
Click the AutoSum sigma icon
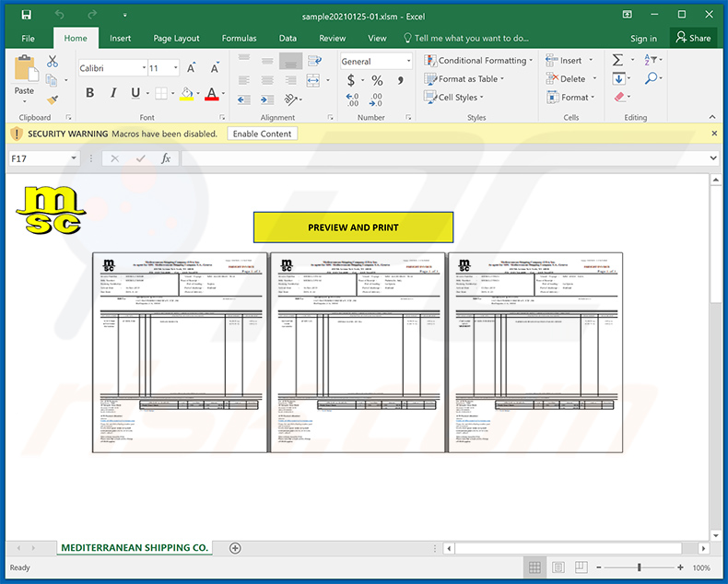(x=617, y=60)
